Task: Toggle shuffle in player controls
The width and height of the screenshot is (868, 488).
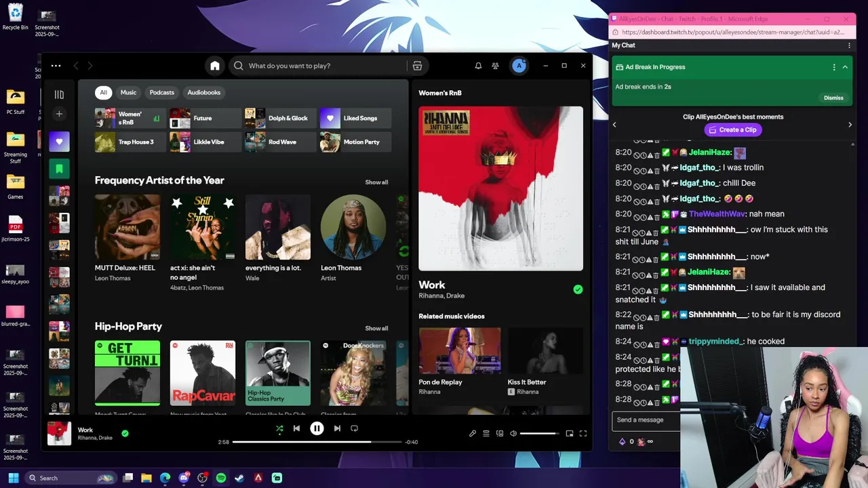Action: click(x=279, y=428)
